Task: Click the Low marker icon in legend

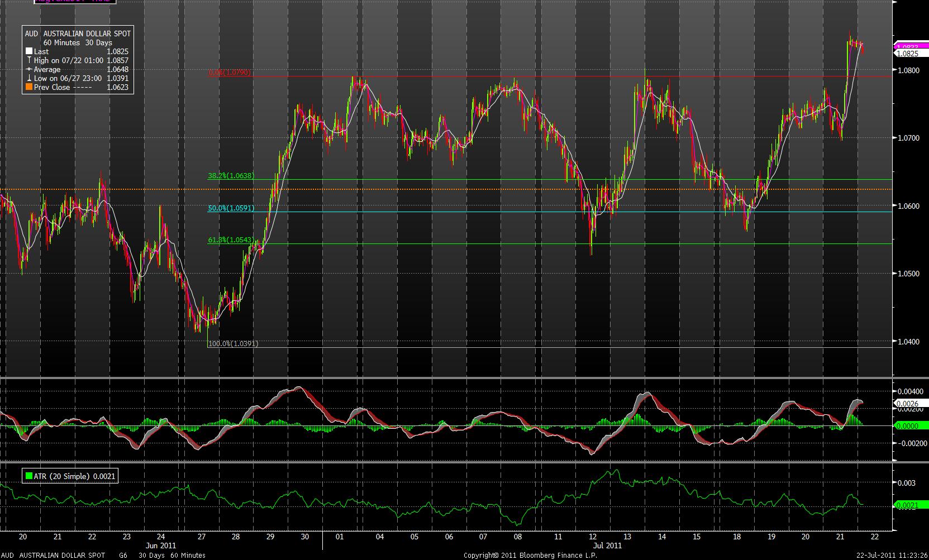Action: tap(29, 78)
